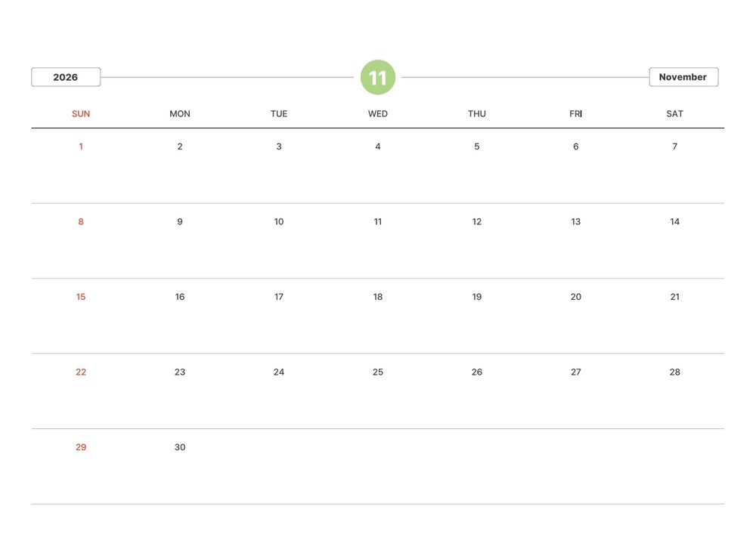
Task: Select the 2026 year box
Action: point(66,77)
